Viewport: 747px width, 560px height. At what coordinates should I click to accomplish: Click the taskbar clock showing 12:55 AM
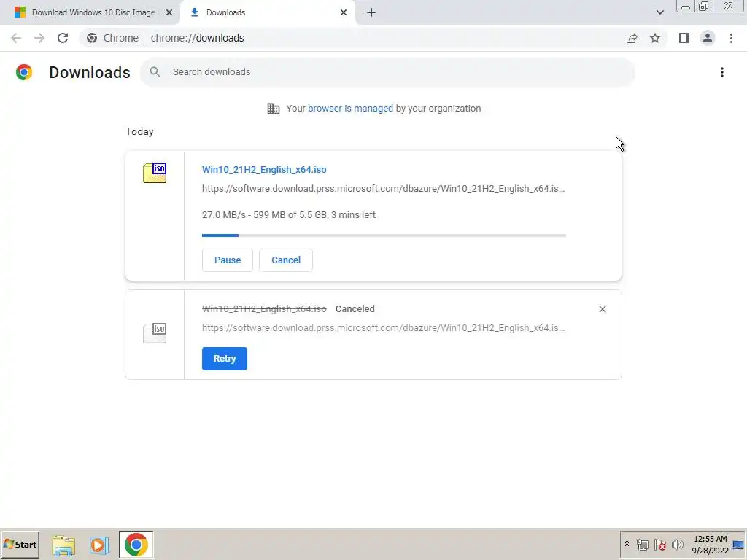(710, 545)
